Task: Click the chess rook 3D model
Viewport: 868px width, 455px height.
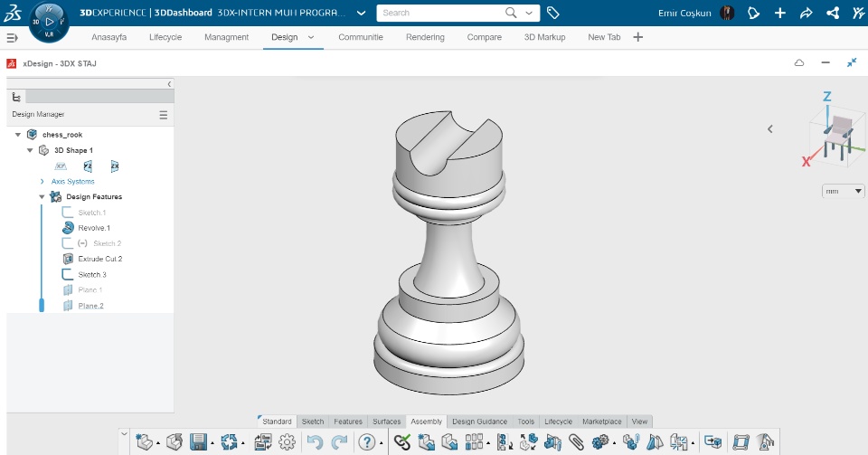Action: [x=449, y=251]
